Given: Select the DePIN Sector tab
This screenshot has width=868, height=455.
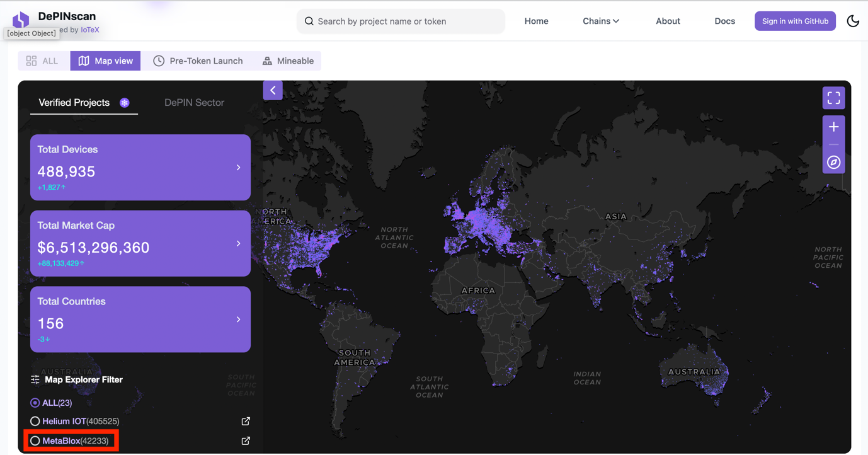Looking at the screenshot, I should [194, 103].
